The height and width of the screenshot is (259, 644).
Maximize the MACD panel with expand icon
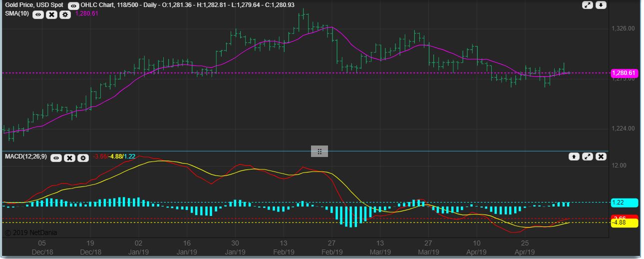[588, 156]
